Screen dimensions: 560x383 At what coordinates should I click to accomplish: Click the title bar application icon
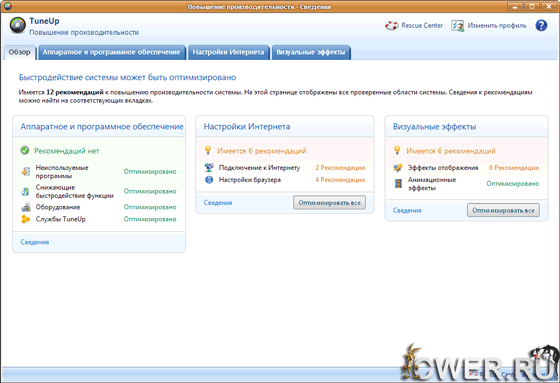point(8,6)
